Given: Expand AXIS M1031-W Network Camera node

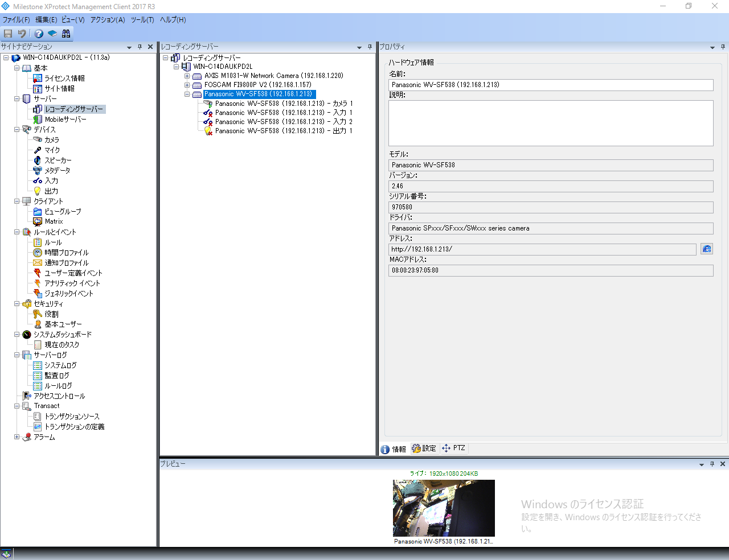Looking at the screenshot, I should coord(187,76).
